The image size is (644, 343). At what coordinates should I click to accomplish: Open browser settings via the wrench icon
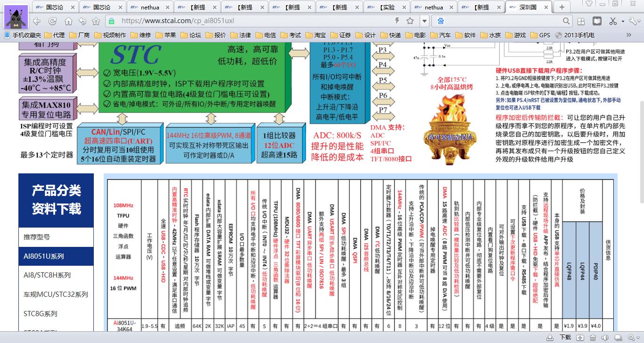[633, 21]
